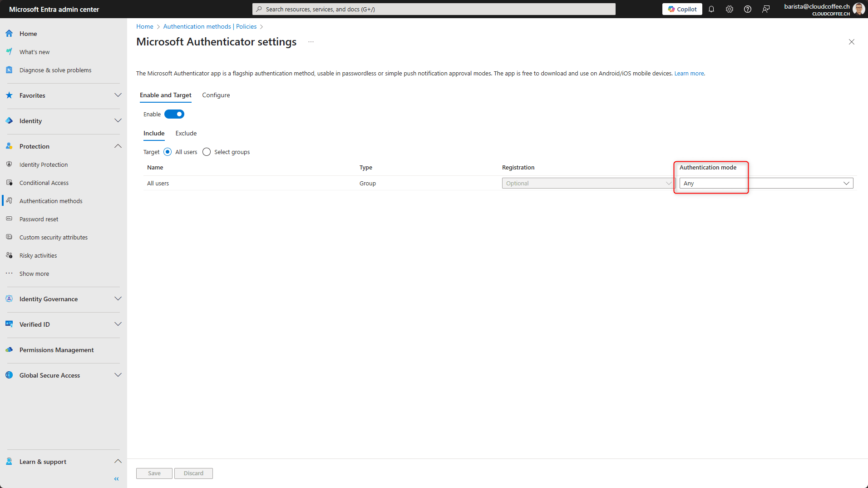Select the All users radio button
The image size is (868, 488).
pyautogui.click(x=168, y=152)
